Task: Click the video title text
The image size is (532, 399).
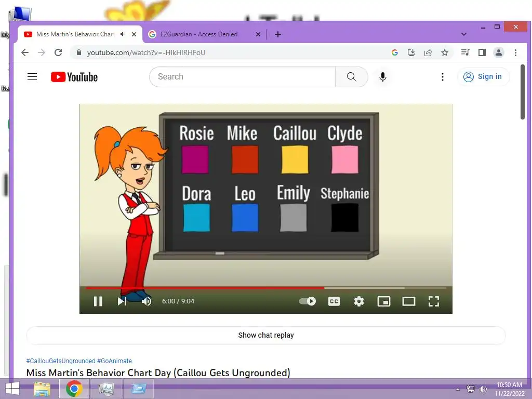Action: pos(158,373)
